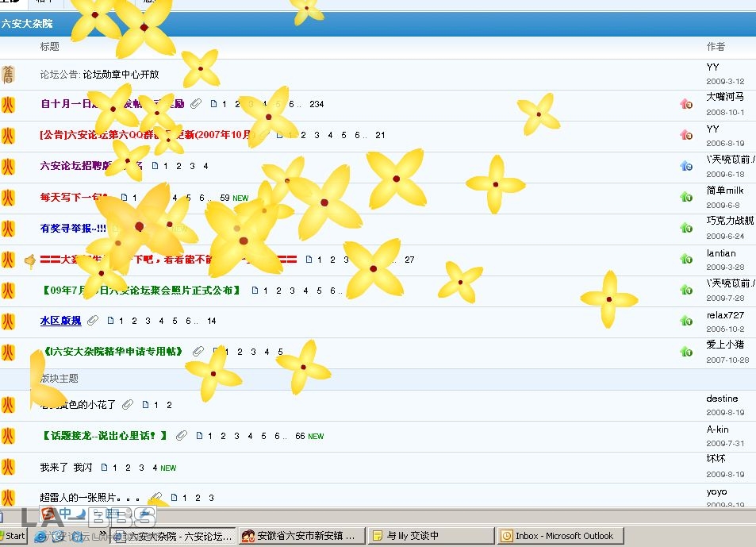Image resolution: width=756 pixels, height=547 pixels.
Task: Open page 66 of 话题接龙 thread
Action: tap(300, 436)
